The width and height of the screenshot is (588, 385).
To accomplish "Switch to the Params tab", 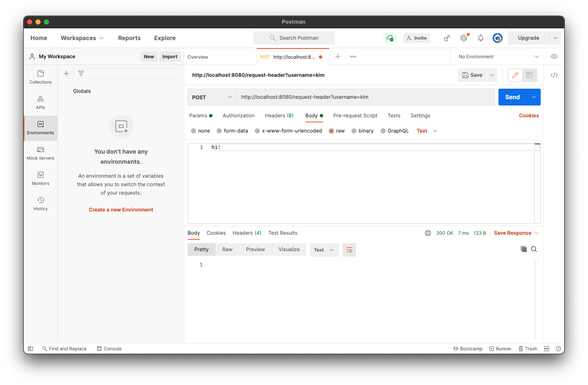I will click(201, 116).
